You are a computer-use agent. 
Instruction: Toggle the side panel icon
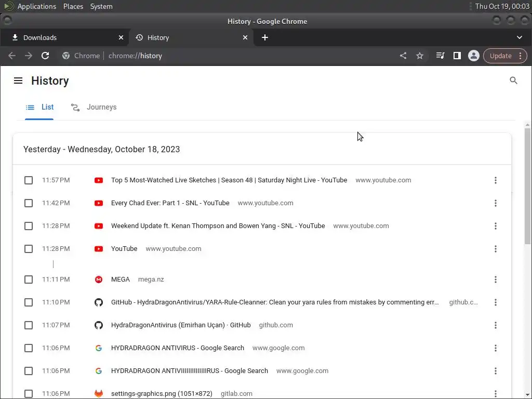[x=457, y=56]
